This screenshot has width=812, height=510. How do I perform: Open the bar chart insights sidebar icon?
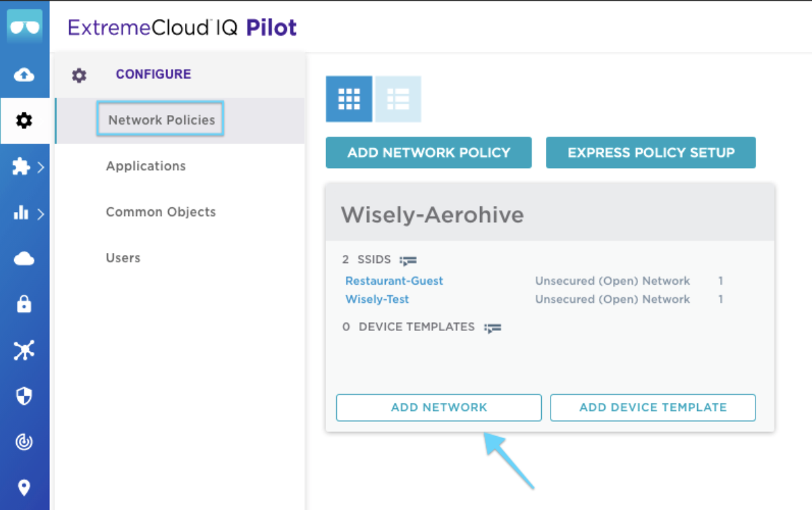22,213
